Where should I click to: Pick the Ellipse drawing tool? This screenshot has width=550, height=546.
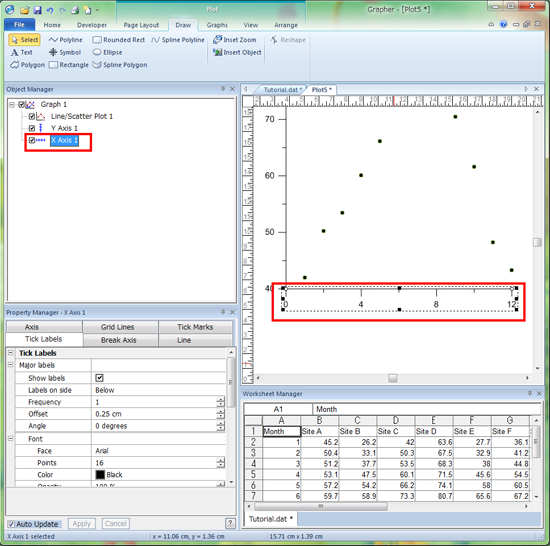tap(107, 53)
